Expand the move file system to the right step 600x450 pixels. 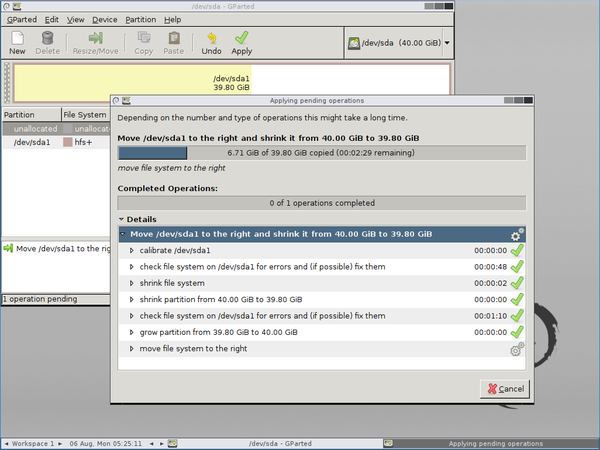tap(132, 349)
